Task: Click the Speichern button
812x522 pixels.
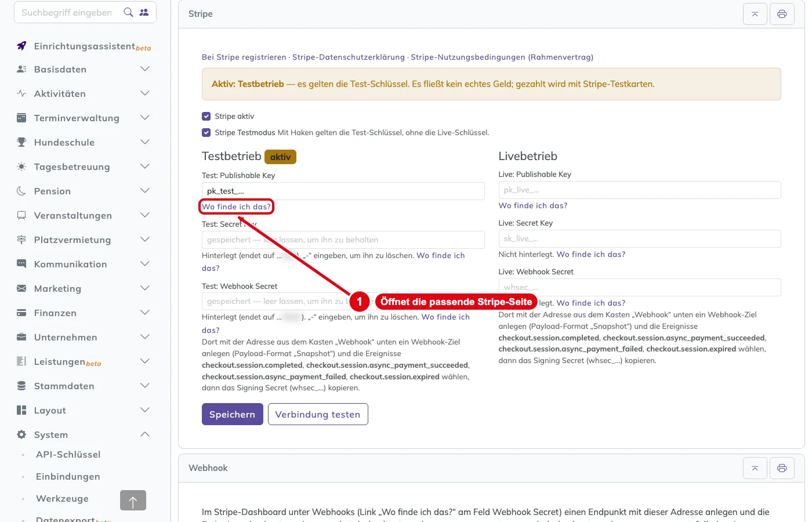Action: (x=233, y=414)
